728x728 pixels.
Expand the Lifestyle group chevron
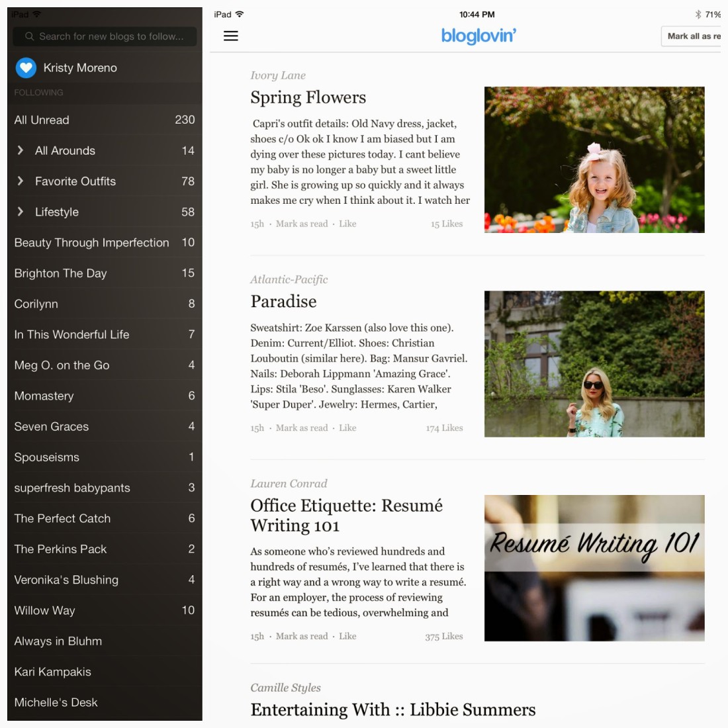coord(20,211)
